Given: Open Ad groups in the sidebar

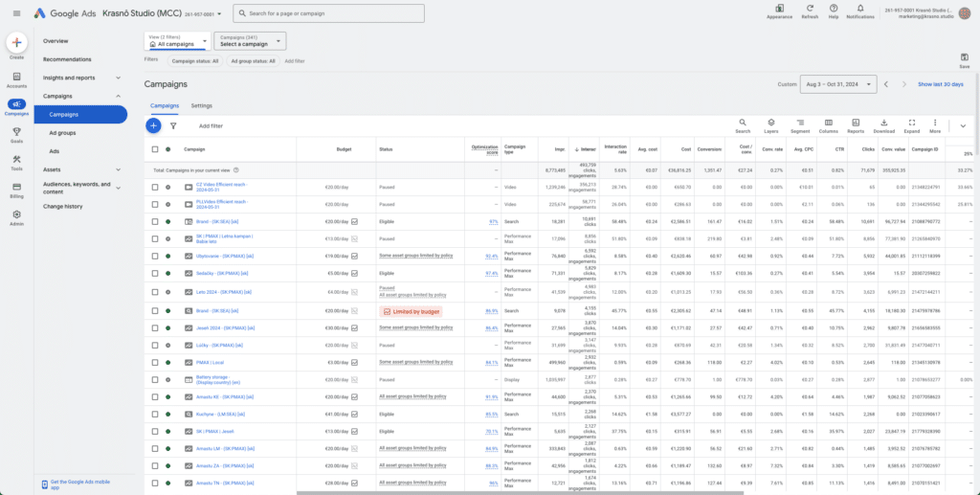Looking at the screenshot, I should 62,132.
